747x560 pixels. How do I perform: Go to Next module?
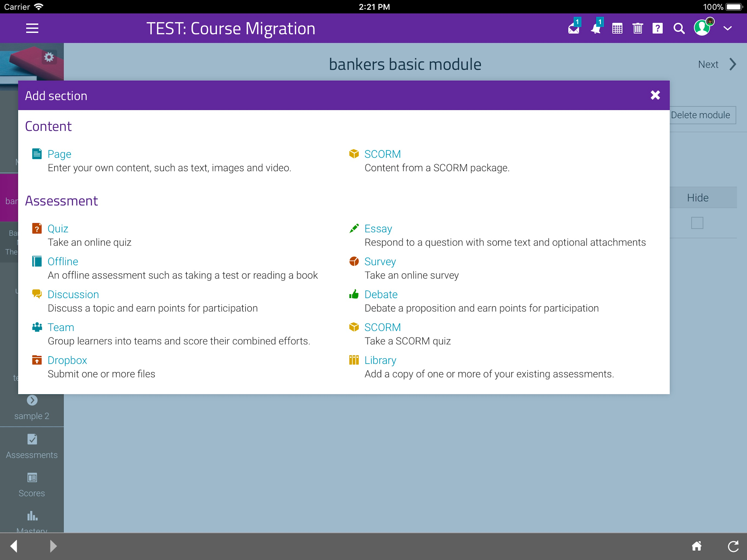click(x=708, y=64)
